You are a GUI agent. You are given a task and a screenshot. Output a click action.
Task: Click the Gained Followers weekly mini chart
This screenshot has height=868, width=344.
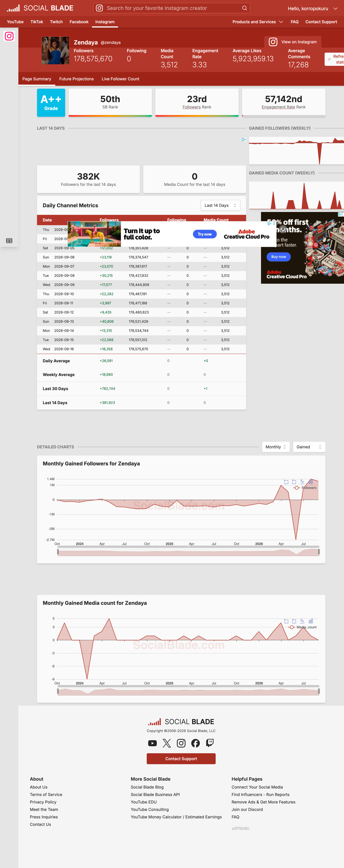(x=296, y=151)
